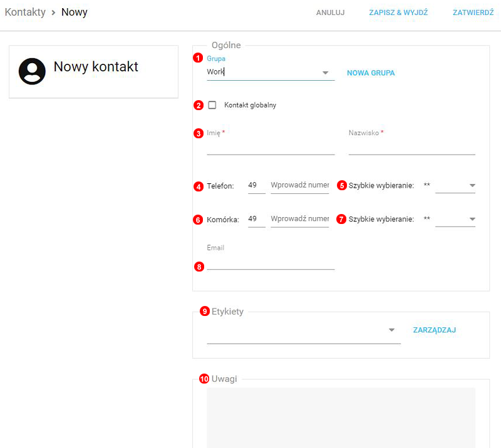Expand Telefon Szybkie wybieranie dropdown
Screen dimensions: 501x448
click(x=455, y=186)
